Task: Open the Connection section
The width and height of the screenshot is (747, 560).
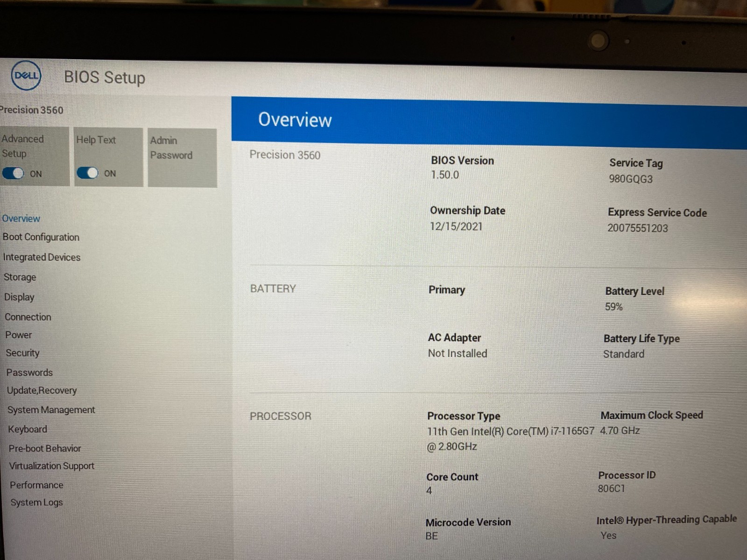Action: click(x=28, y=317)
